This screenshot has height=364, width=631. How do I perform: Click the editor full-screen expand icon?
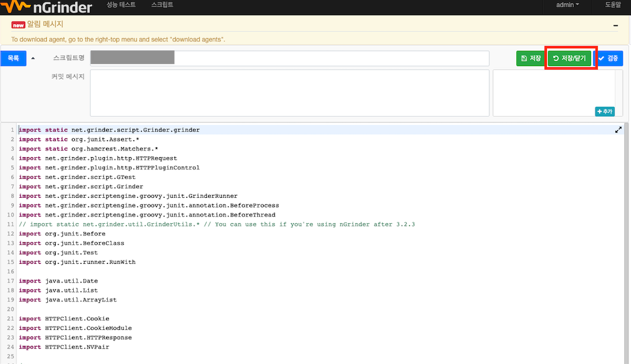618,130
